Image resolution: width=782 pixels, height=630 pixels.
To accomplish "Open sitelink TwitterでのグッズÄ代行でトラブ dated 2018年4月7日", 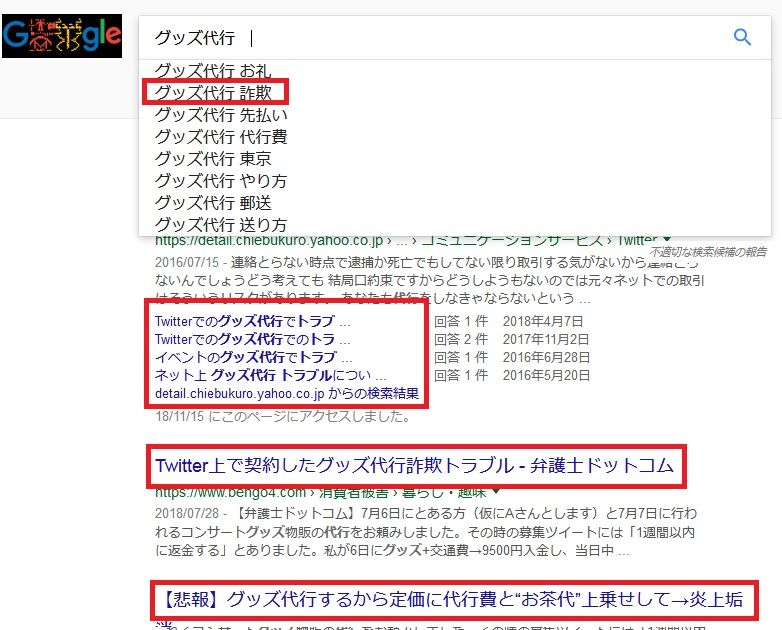I will coord(253,321).
